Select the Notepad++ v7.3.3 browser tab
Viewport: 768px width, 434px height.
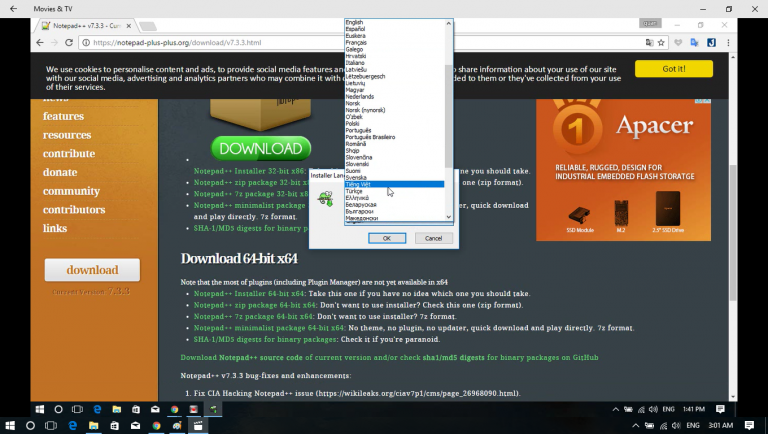coord(86,26)
